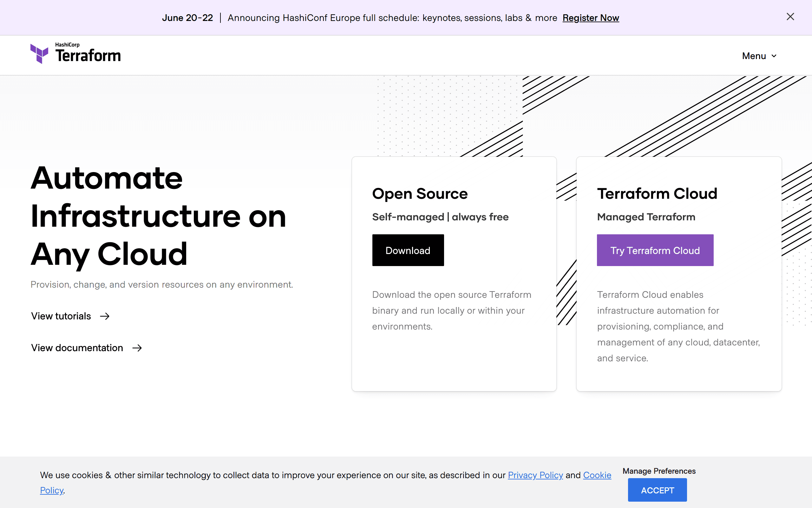The width and height of the screenshot is (812, 508).
Task: Click the 'Self-managed | always free' text
Action: 440,217
